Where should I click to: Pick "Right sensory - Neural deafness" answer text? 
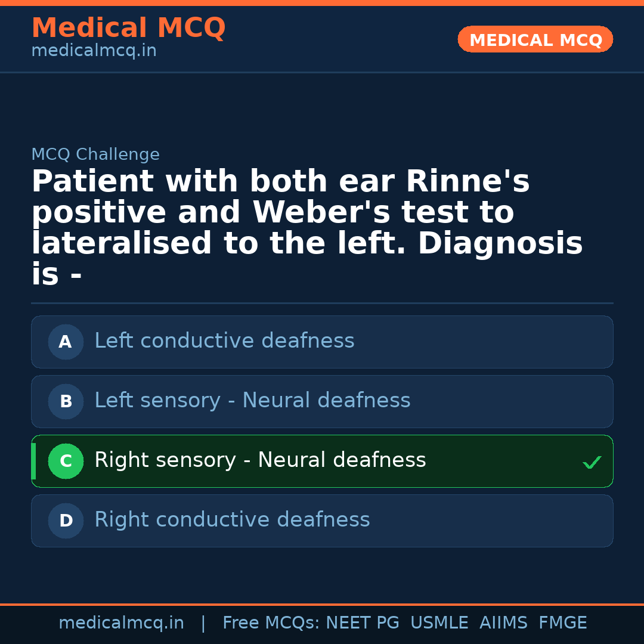pos(260,460)
